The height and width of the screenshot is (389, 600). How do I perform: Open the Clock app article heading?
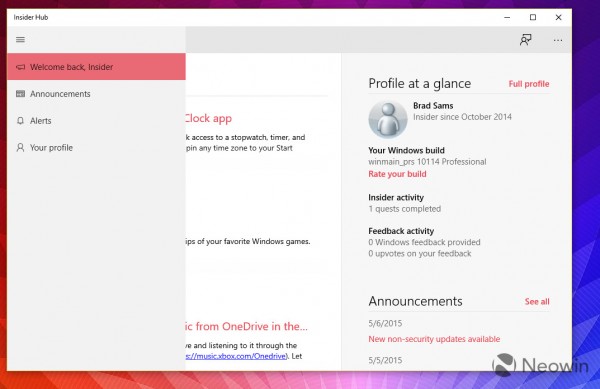(209, 119)
